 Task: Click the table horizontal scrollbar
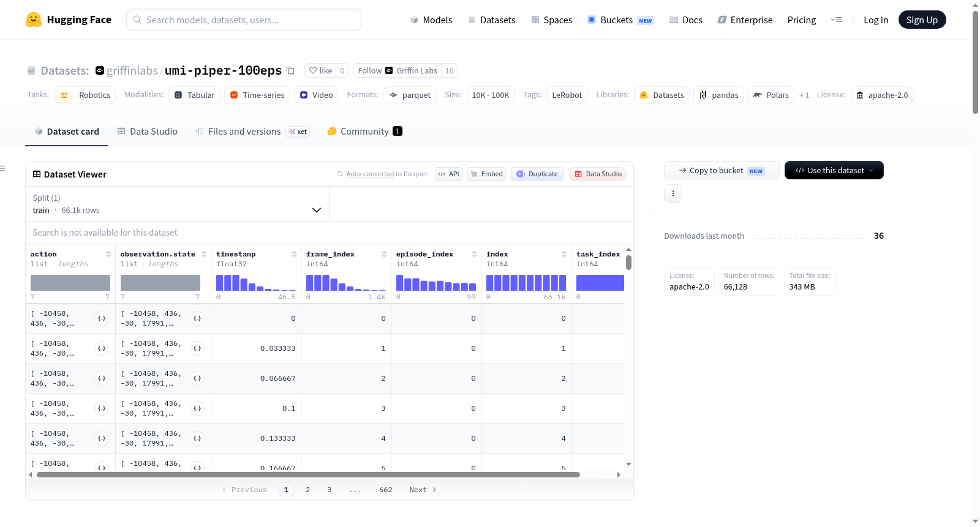(308, 474)
